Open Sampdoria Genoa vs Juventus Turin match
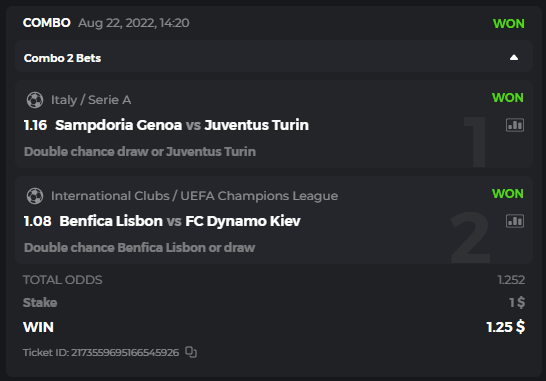 pos(182,125)
